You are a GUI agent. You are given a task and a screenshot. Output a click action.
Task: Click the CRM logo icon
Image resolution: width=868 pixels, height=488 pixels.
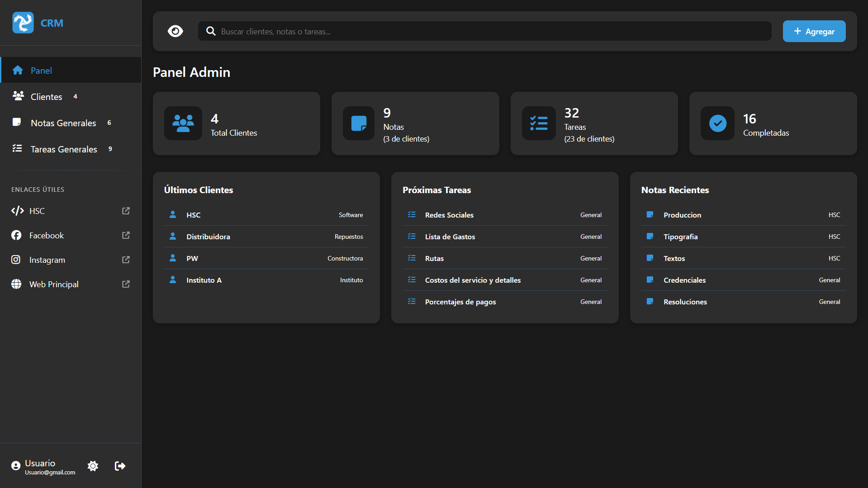23,23
